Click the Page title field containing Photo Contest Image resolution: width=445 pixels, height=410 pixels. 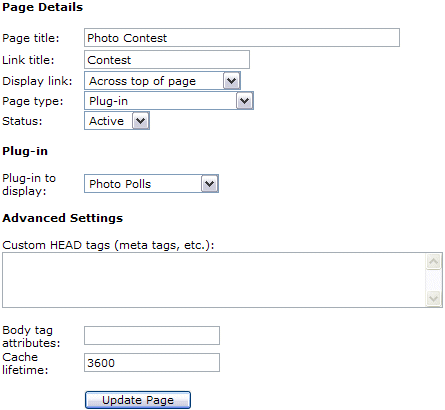click(x=242, y=38)
